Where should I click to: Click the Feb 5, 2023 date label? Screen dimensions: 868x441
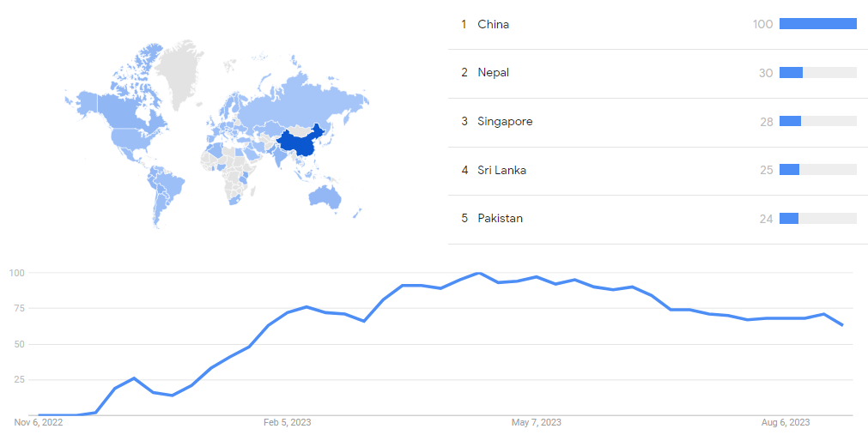click(288, 422)
